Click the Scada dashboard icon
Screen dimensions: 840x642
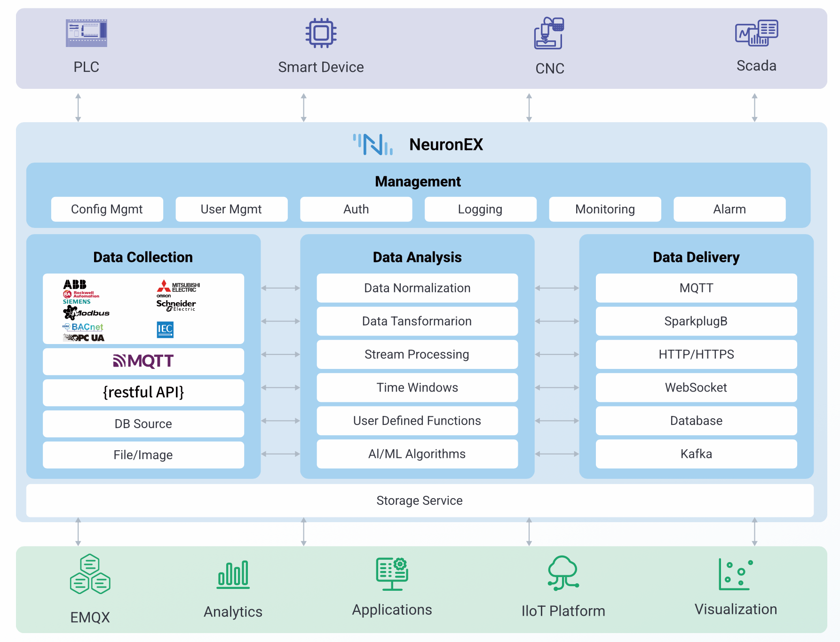756,33
